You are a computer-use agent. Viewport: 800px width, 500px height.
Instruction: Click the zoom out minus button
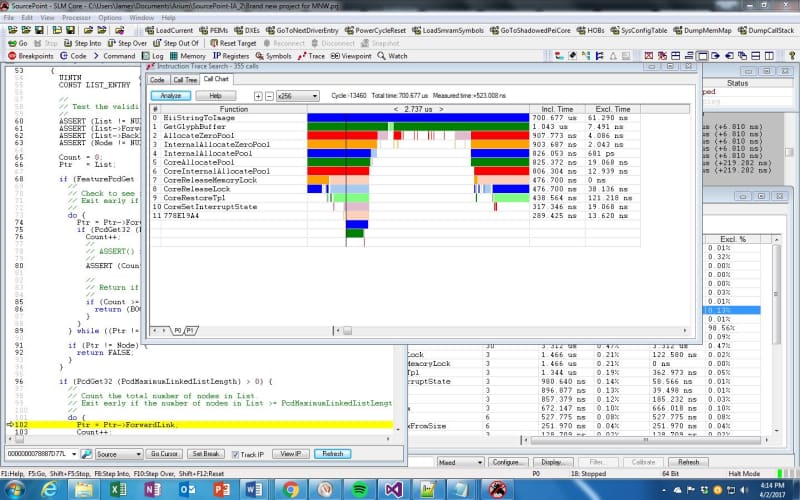(x=269, y=96)
